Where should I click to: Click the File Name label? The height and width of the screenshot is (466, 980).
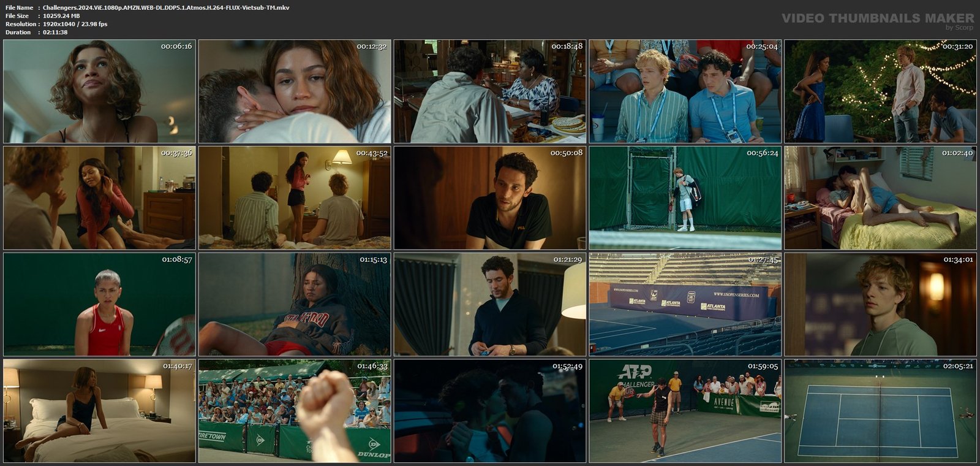tap(19, 8)
